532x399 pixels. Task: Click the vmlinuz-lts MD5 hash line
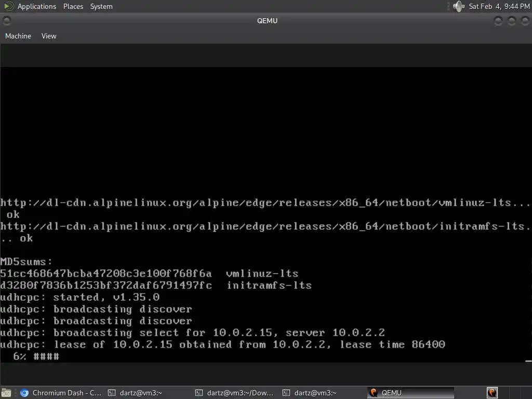coord(149,273)
